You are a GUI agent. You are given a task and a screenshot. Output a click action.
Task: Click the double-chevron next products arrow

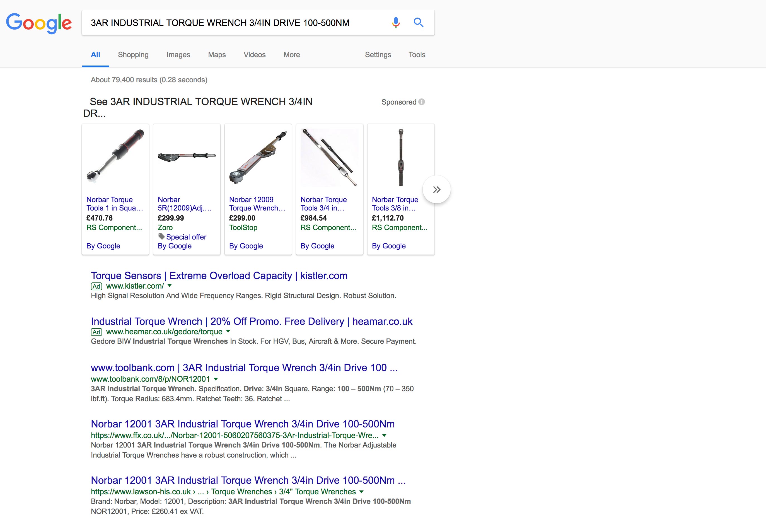tap(436, 189)
